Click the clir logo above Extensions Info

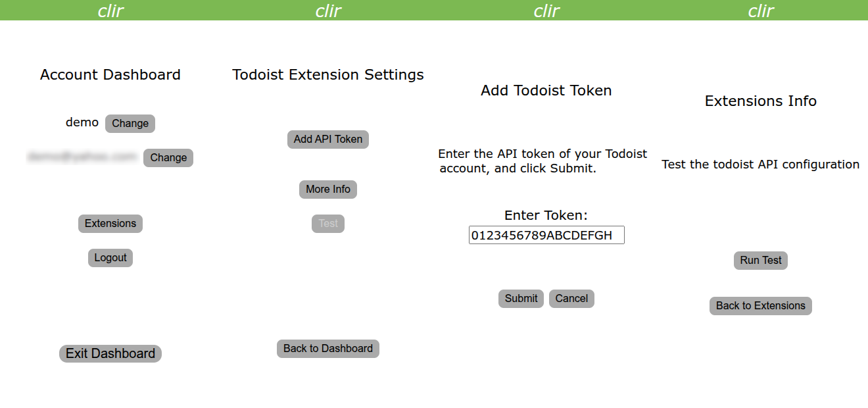(761, 11)
